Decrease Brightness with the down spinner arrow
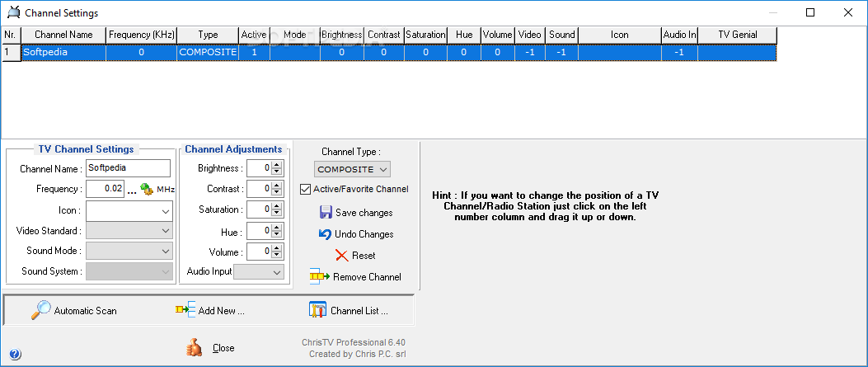The height and width of the screenshot is (367, 868). 277,172
